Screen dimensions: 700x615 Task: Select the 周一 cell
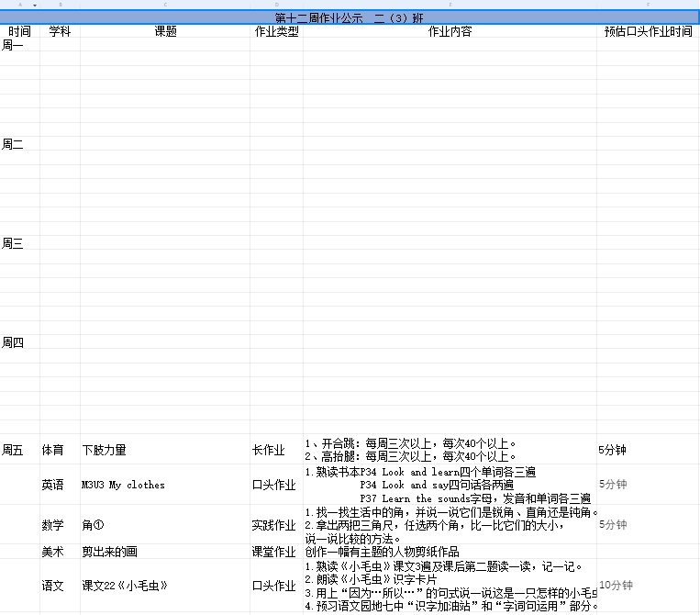(19, 45)
